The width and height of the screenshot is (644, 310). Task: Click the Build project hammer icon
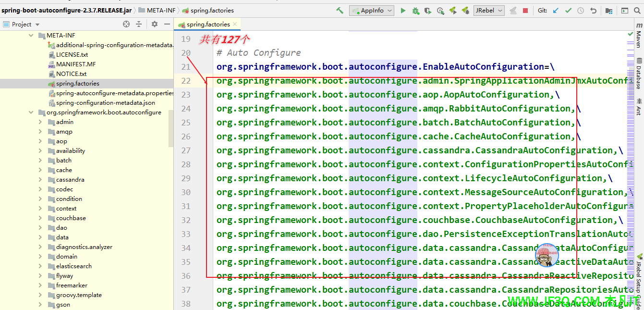click(340, 10)
